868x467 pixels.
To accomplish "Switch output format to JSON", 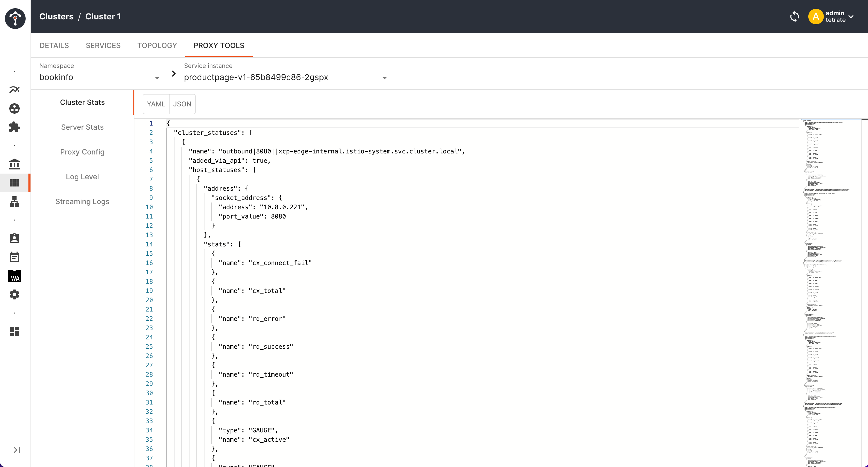I will 182,104.
